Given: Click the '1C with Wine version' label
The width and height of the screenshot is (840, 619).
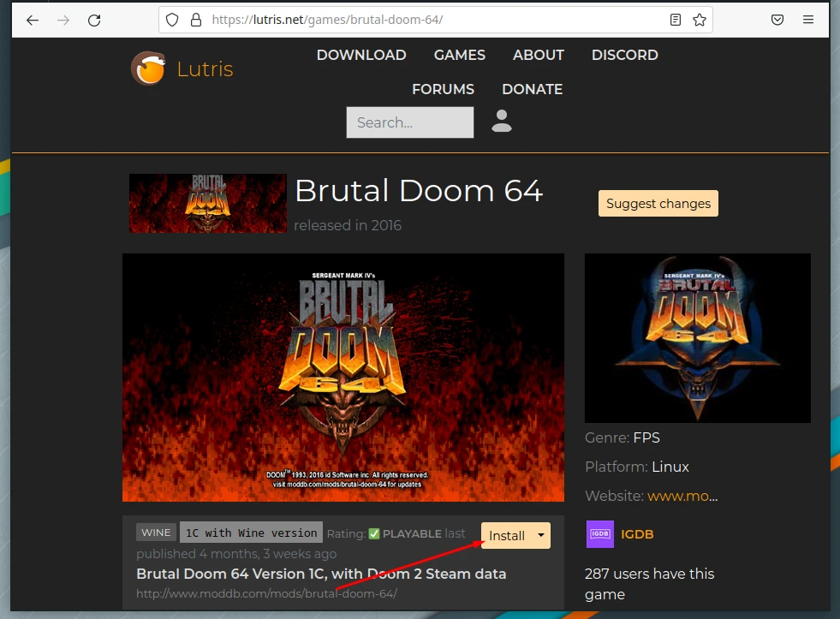Looking at the screenshot, I should pyautogui.click(x=251, y=533).
